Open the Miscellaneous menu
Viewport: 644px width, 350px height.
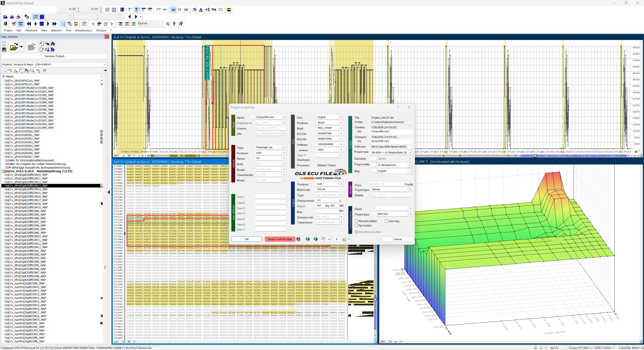pos(84,30)
